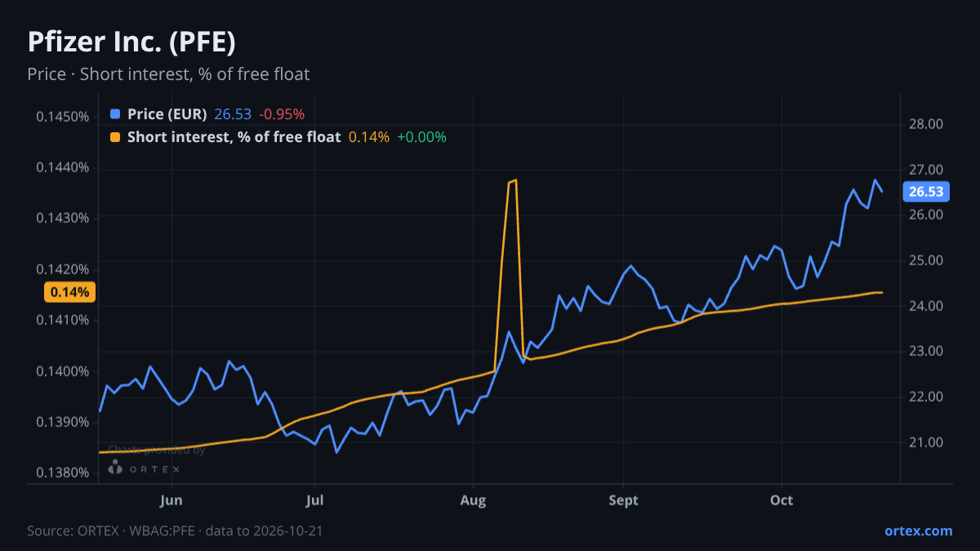Click the 25.00 right axis label
Image resolution: width=980 pixels, height=551 pixels.
coord(926,260)
